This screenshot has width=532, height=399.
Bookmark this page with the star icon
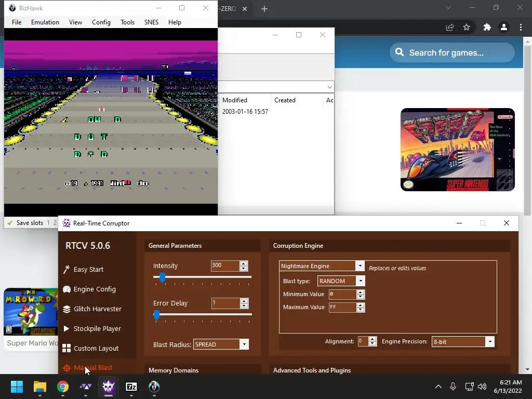[x=467, y=27]
